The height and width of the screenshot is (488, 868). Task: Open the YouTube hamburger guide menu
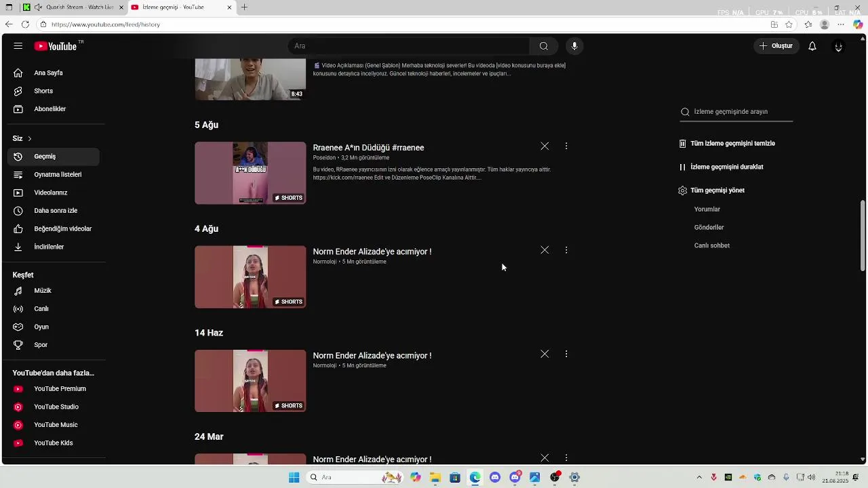click(x=18, y=46)
